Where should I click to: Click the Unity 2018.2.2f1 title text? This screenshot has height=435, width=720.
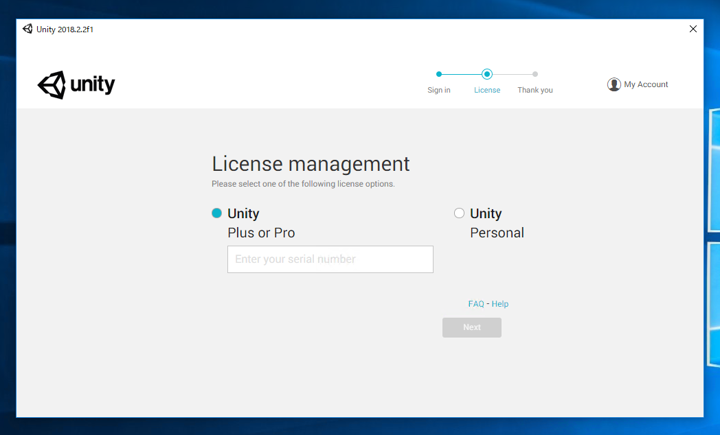point(65,29)
